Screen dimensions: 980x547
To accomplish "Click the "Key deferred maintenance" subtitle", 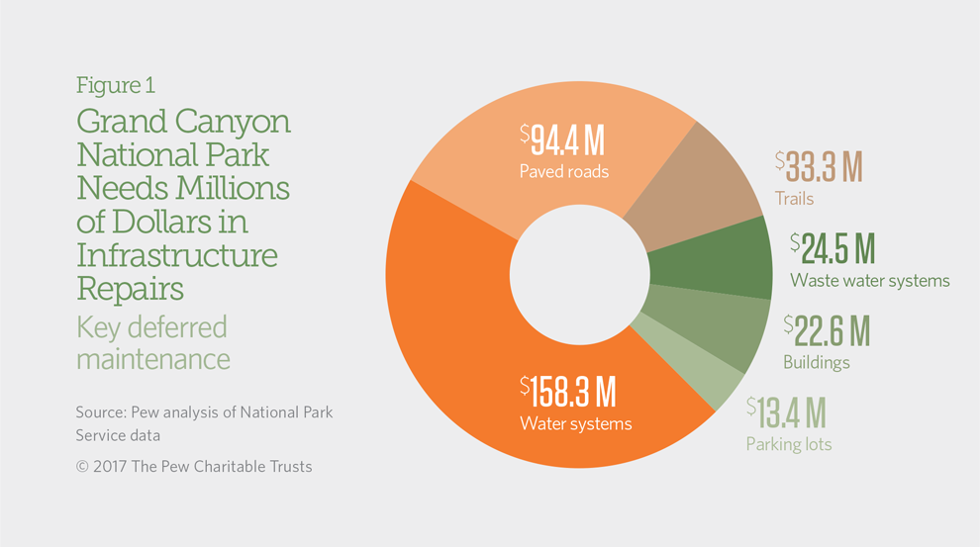I will (152, 341).
